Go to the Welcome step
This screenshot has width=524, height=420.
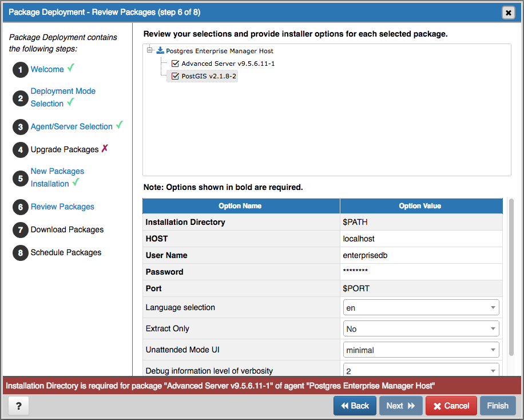pos(47,69)
